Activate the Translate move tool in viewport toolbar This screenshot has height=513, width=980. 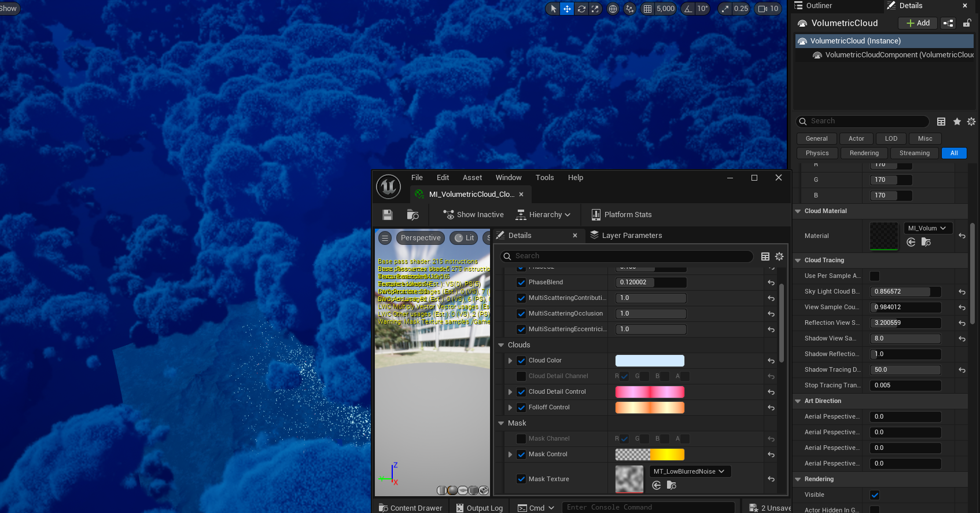567,9
